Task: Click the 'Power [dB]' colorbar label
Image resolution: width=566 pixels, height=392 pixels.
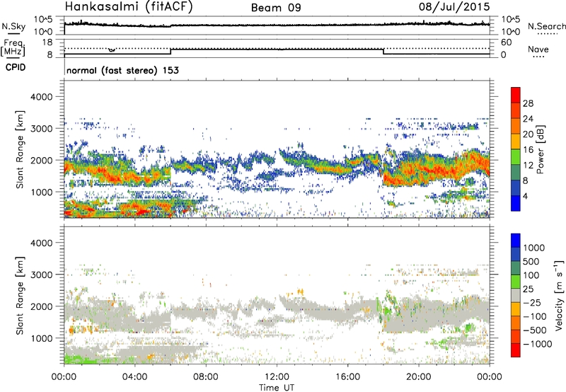Action: click(541, 149)
